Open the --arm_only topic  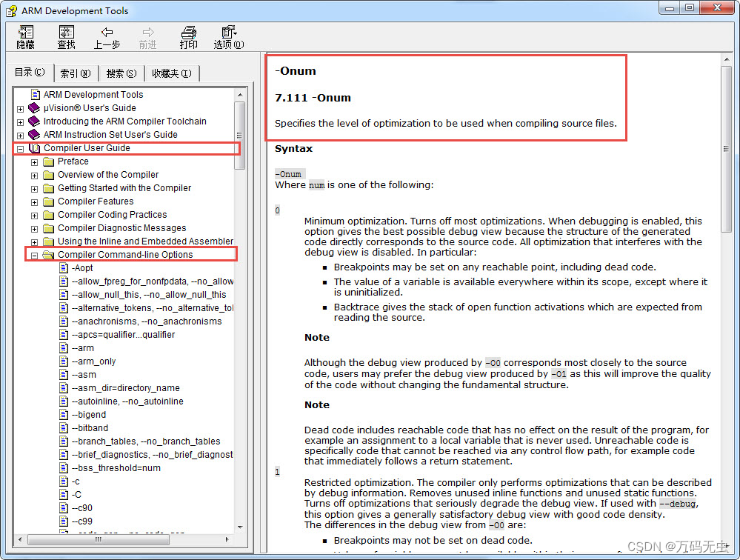(93, 361)
